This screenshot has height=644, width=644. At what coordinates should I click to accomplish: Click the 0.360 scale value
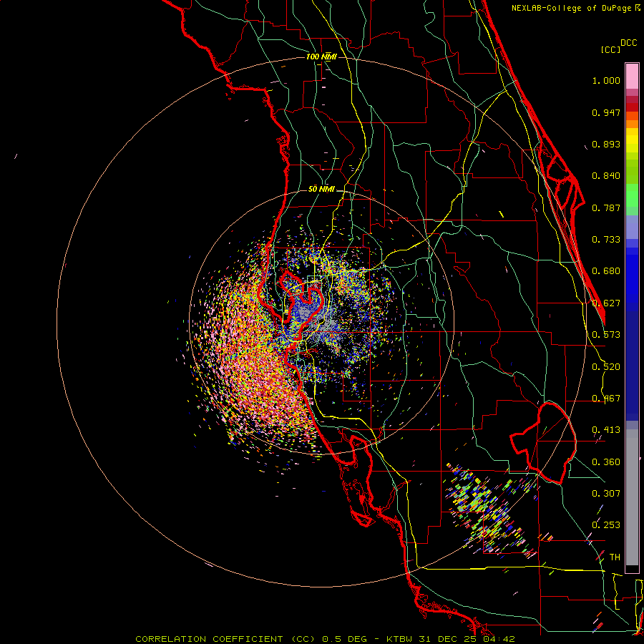click(x=606, y=462)
